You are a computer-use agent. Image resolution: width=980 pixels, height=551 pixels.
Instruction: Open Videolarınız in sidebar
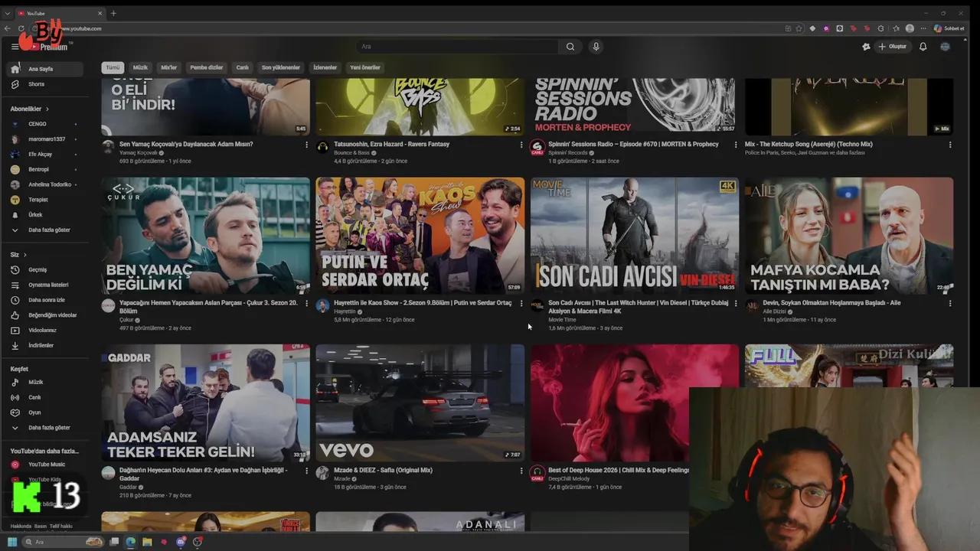46,331
